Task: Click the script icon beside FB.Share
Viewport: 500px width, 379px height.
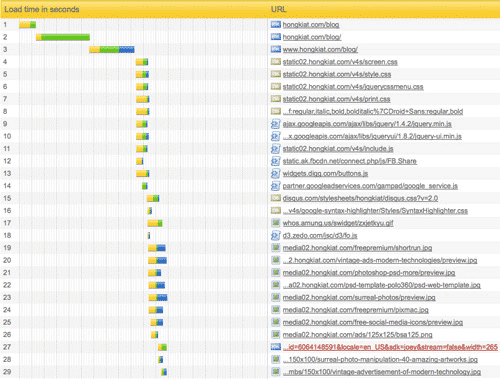Action: point(275,161)
